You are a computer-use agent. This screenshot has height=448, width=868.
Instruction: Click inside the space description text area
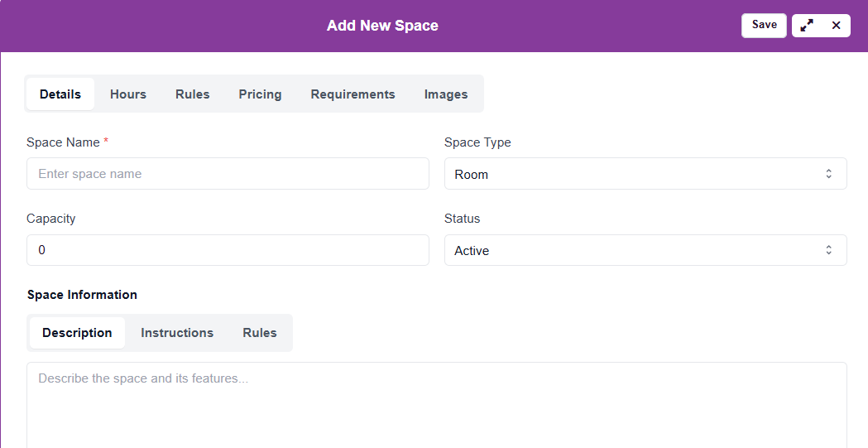point(437,406)
